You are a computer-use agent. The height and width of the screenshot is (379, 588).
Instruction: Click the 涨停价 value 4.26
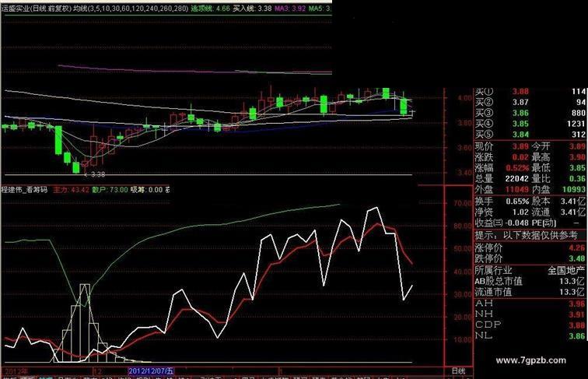click(x=577, y=248)
